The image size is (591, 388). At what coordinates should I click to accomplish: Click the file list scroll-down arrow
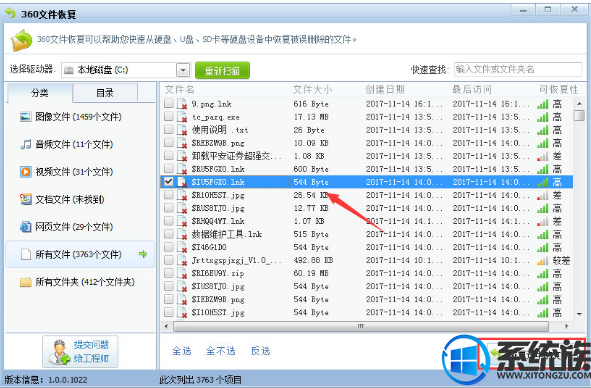[x=579, y=314]
